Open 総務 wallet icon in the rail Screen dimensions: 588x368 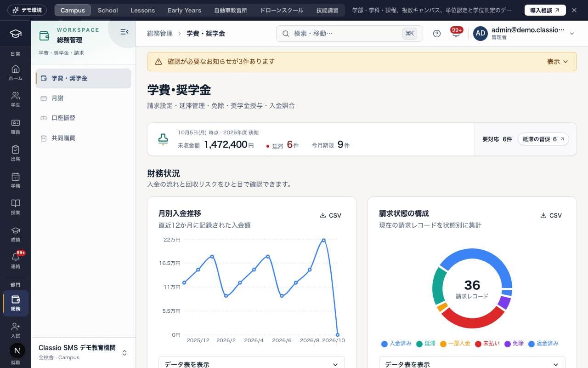pyautogui.click(x=16, y=303)
